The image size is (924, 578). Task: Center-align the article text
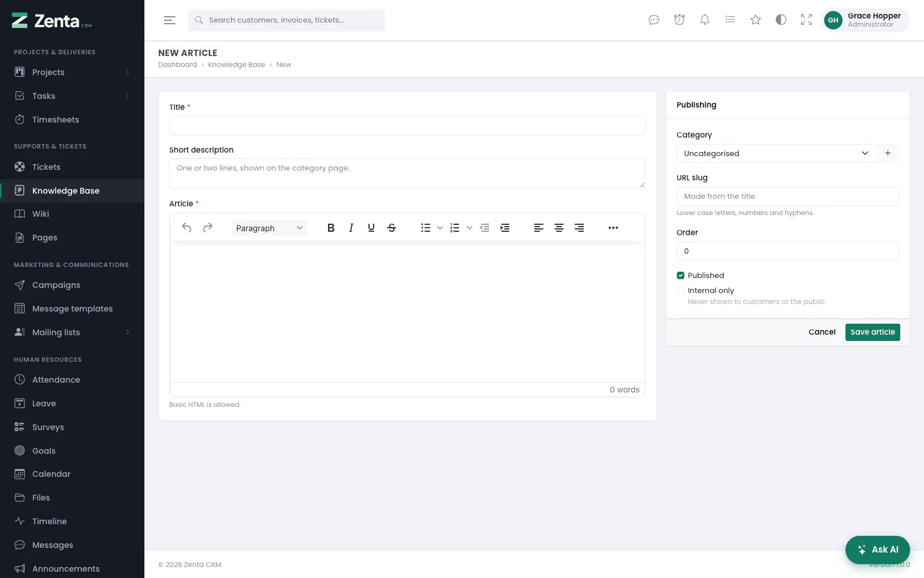click(x=559, y=228)
